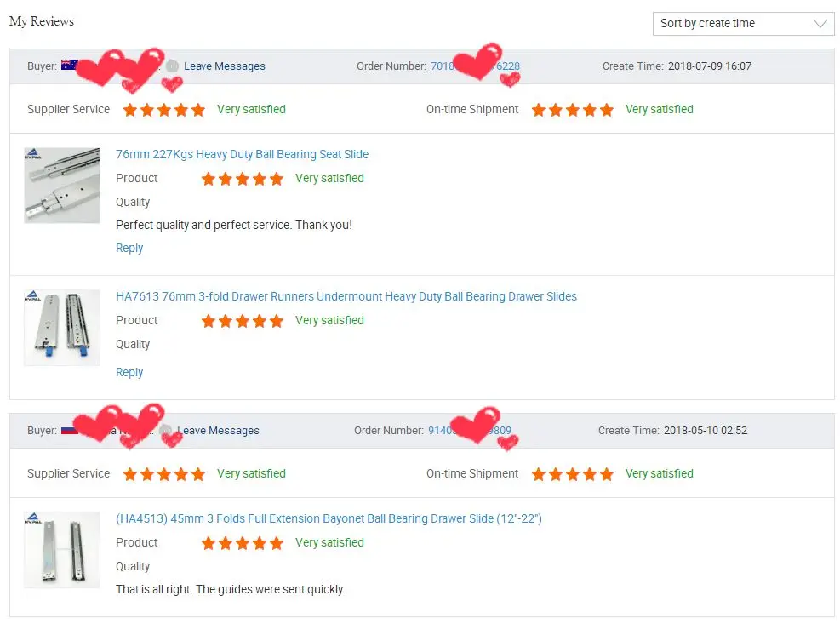
Task: Click the HA4513 Drawer Slide thumbnail
Action: point(62,549)
